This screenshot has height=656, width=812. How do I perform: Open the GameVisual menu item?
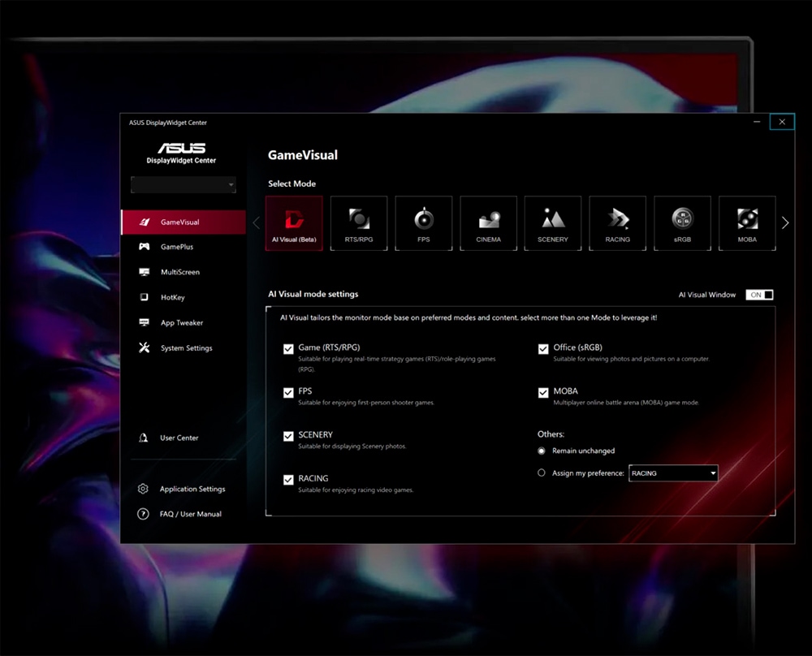184,222
